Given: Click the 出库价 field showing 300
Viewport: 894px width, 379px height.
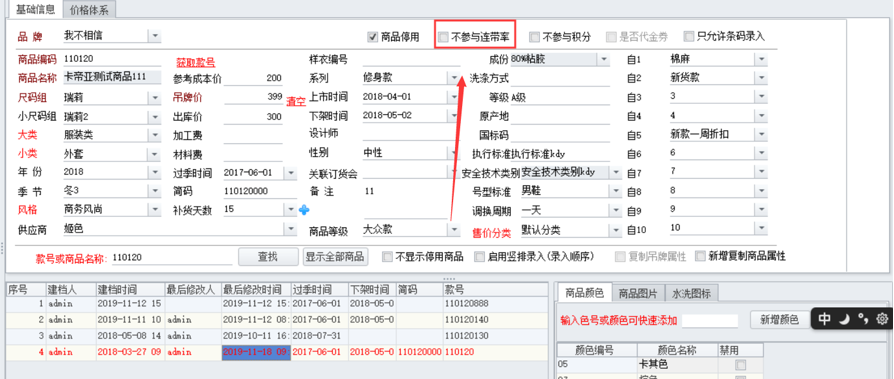Looking at the screenshot, I should (x=253, y=117).
